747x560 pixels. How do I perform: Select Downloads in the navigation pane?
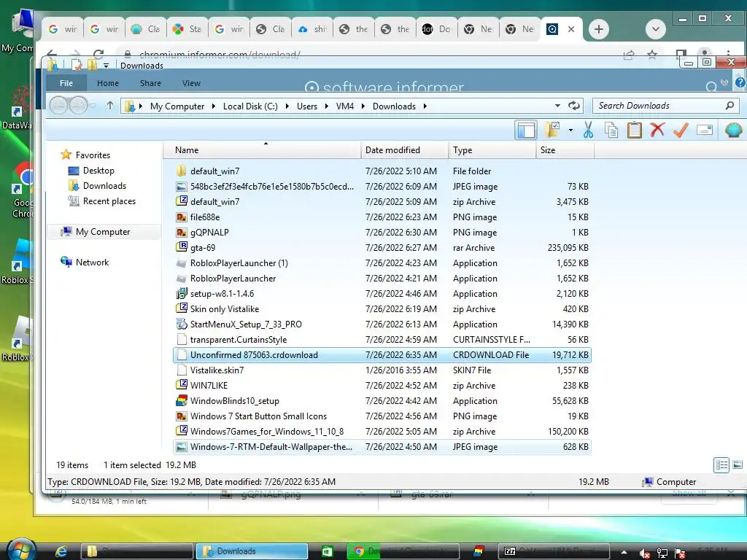pyautogui.click(x=98, y=186)
